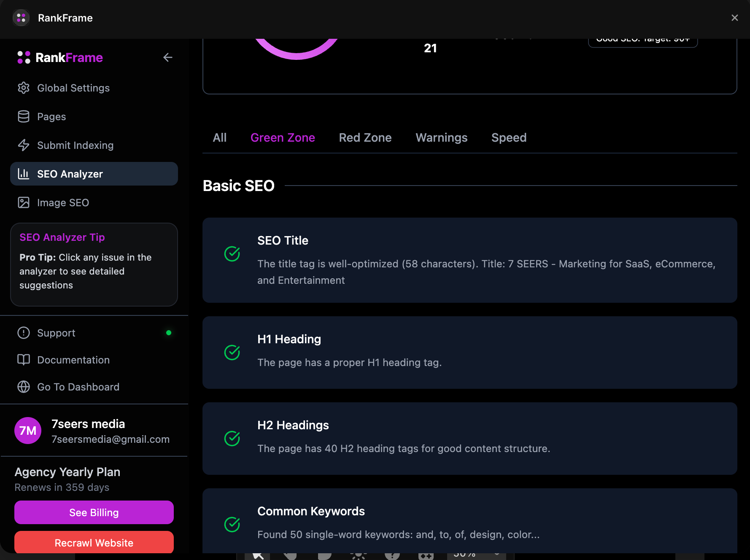Click the Global Settings gear icon
750x560 pixels.
point(24,88)
